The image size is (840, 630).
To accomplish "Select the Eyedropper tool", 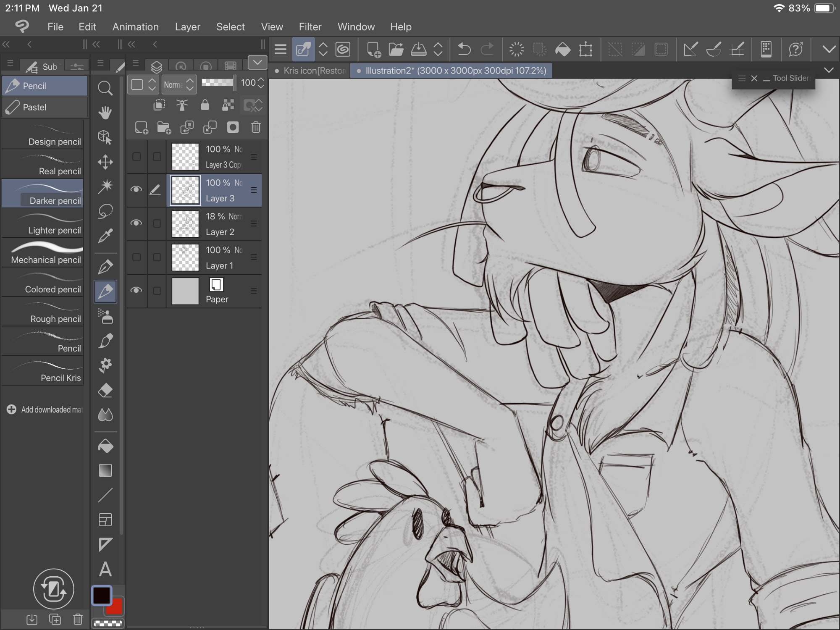I will 105,236.
